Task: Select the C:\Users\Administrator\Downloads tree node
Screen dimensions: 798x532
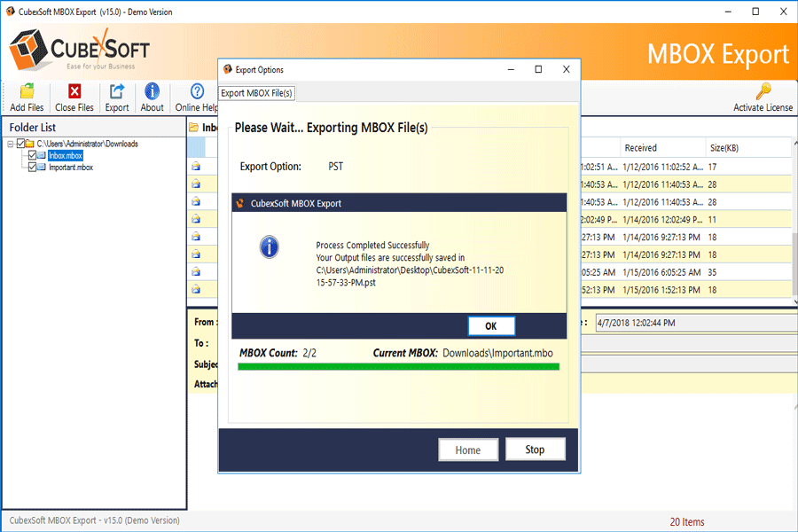Action: tap(87, 144)
